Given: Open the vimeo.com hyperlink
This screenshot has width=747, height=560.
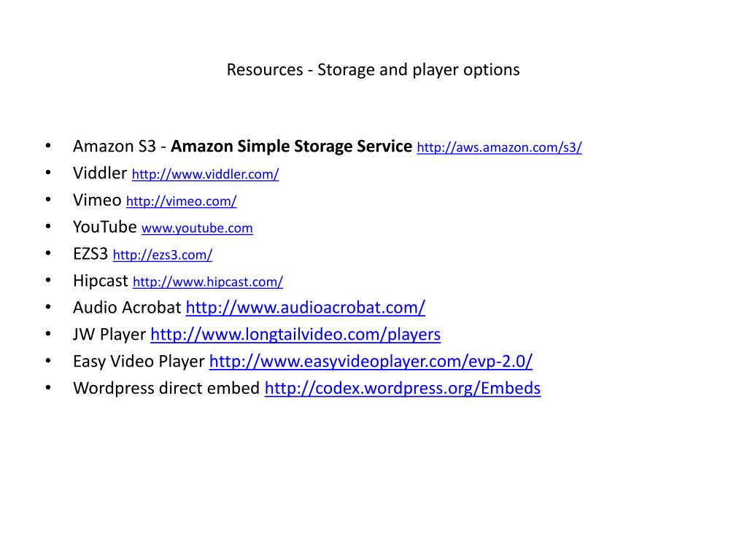Looking at the screenshot, I should pyautogui.click(x=182, y=201).
